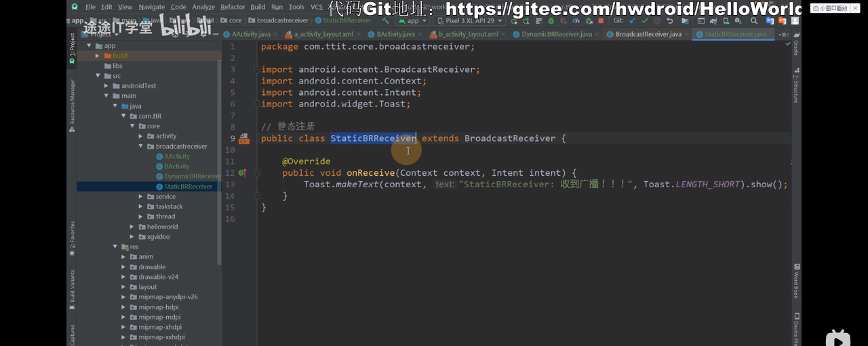Click the 小窗口播放 mini-player button
868x346 pixels.
click(x=833, y=8)
